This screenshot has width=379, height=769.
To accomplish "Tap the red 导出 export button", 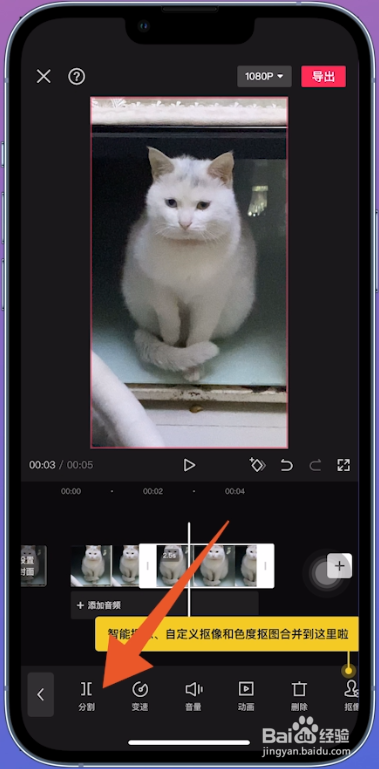I will 324,77.
